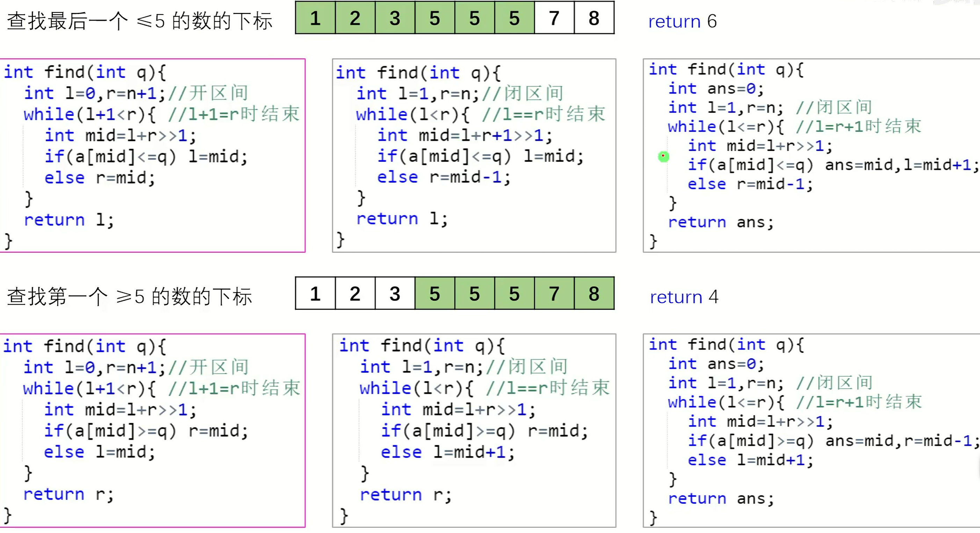This screenshot has height=533, width=980.
Task: Click the heading 查找第一个 ≥5 的数的下标
Action: coord(129,296)
